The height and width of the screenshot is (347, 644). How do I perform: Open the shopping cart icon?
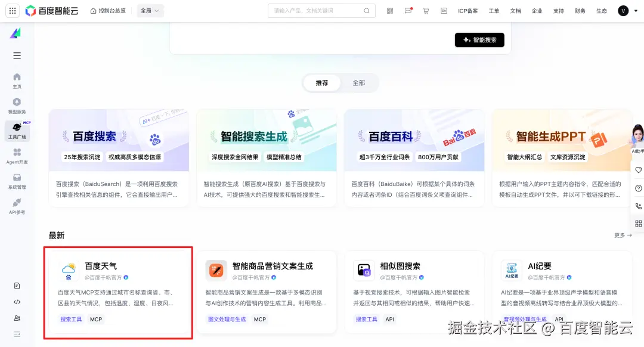[x=426, y=11]
